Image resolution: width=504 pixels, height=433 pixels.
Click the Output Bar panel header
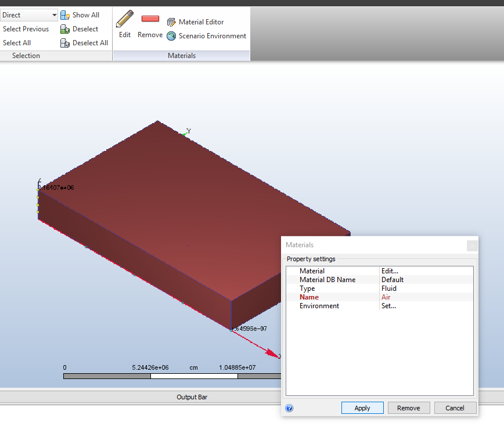(x=192, y=397)
